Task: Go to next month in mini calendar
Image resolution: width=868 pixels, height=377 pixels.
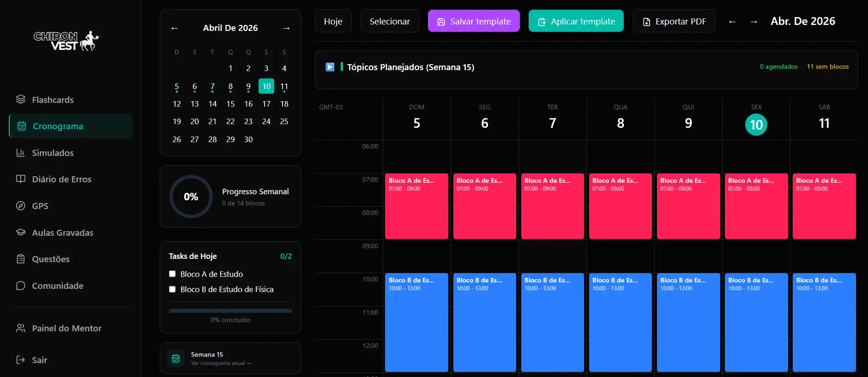Action: pyautogui.click(x=286, y=28)
